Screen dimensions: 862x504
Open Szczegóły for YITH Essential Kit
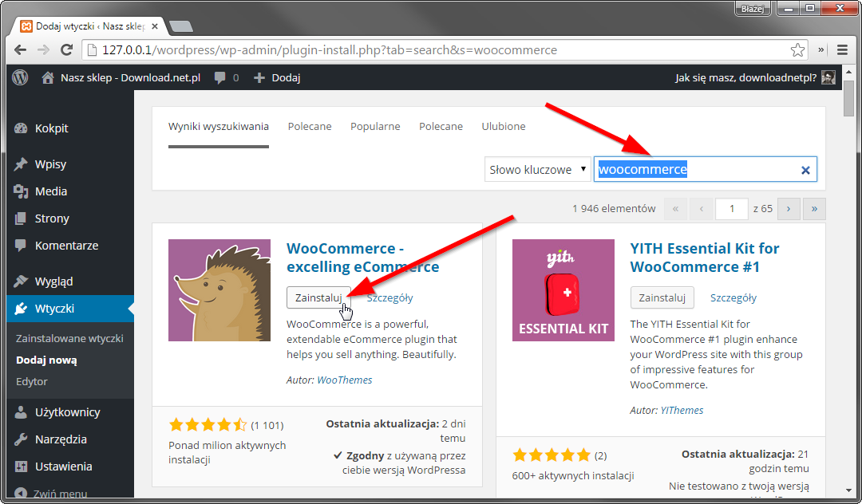[733, 297]
